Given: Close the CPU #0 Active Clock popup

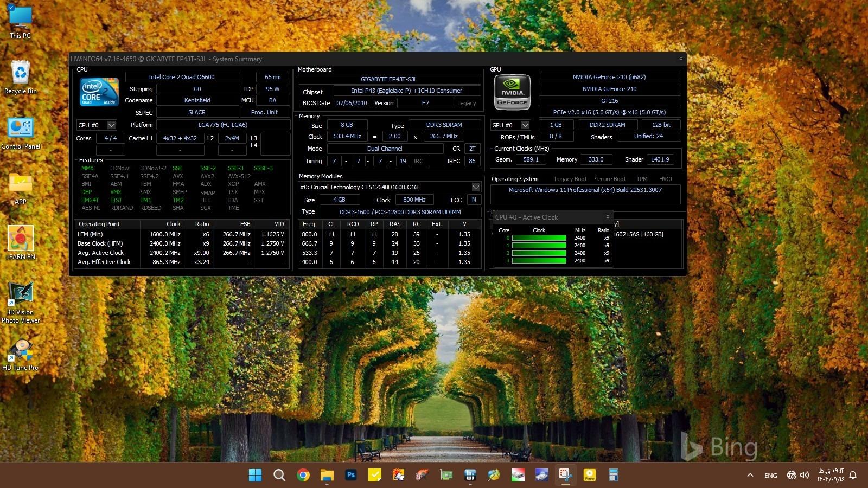Looking at the screenshot, I should 608,217.
